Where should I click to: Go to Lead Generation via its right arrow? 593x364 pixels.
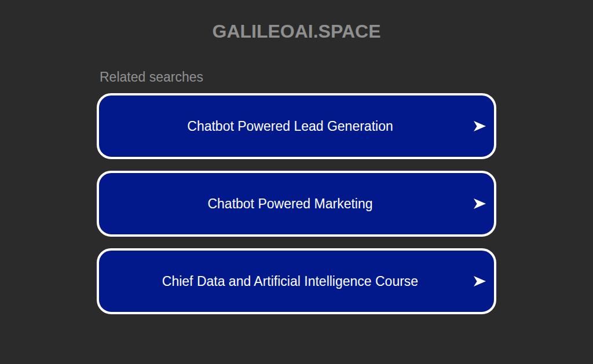479,126
